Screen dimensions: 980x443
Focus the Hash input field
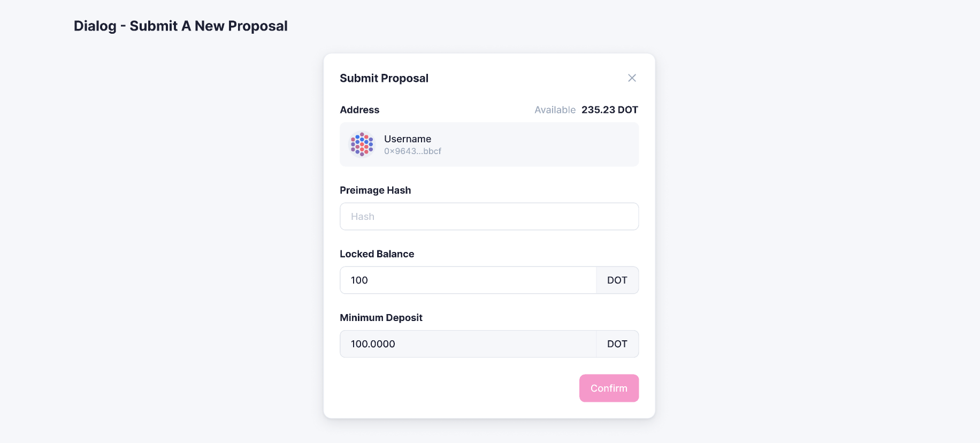pos(488,216)
